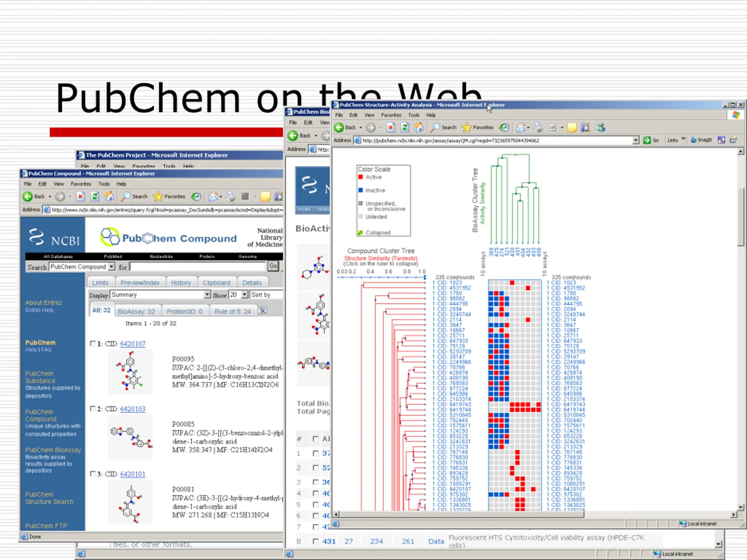Open the PubChem Compound search database dropdown
The height and width of the screenshot is (560, 747).
[x=111, y=267]
